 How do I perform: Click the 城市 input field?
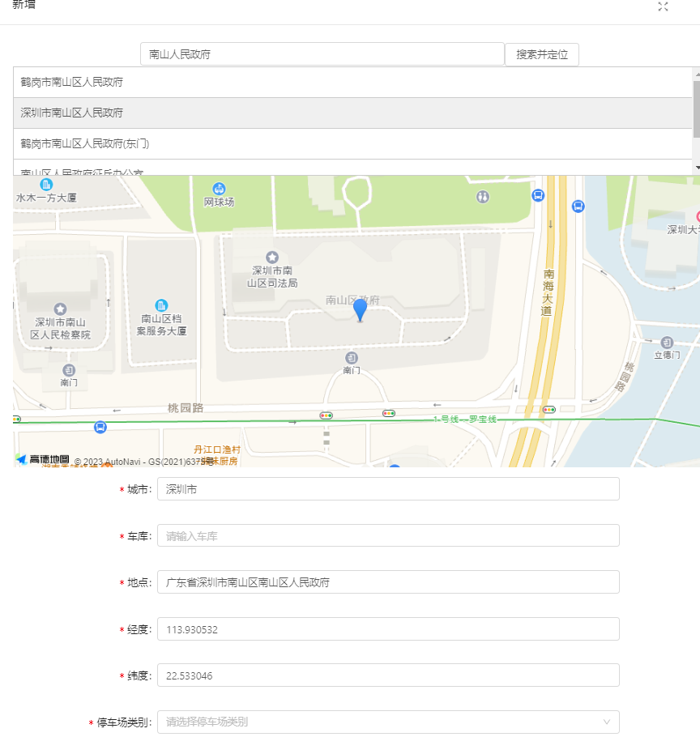point(388,489)
